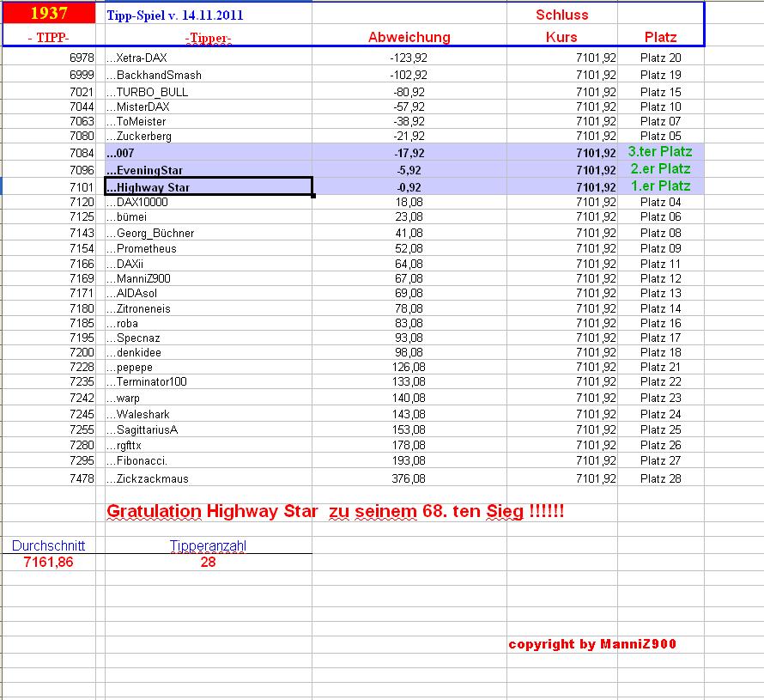Click the '...roba' cell
Screen dimensions: 764x700
(209, 323)
